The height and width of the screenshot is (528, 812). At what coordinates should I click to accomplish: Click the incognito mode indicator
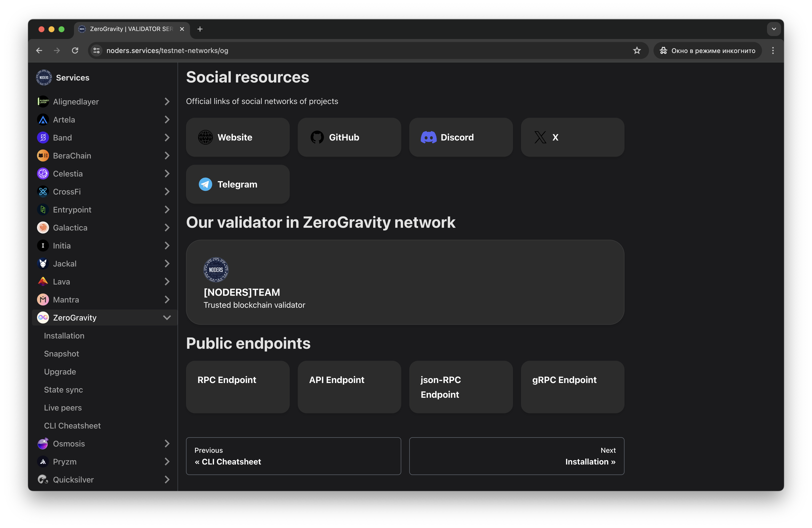[x=707, y=51]
